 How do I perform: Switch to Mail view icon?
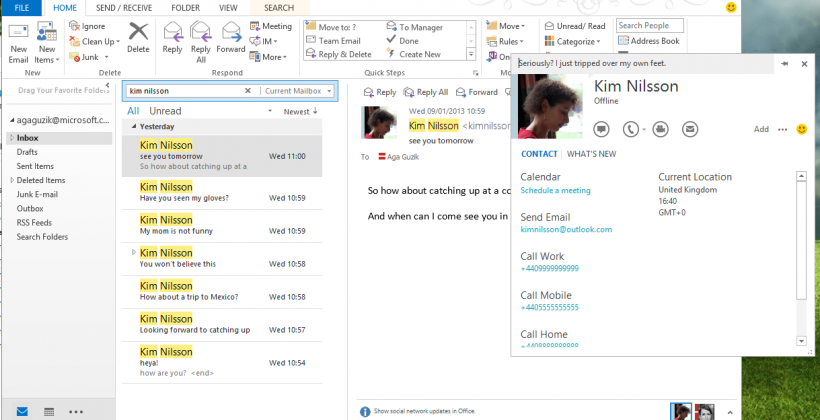[x=22, y=412]
